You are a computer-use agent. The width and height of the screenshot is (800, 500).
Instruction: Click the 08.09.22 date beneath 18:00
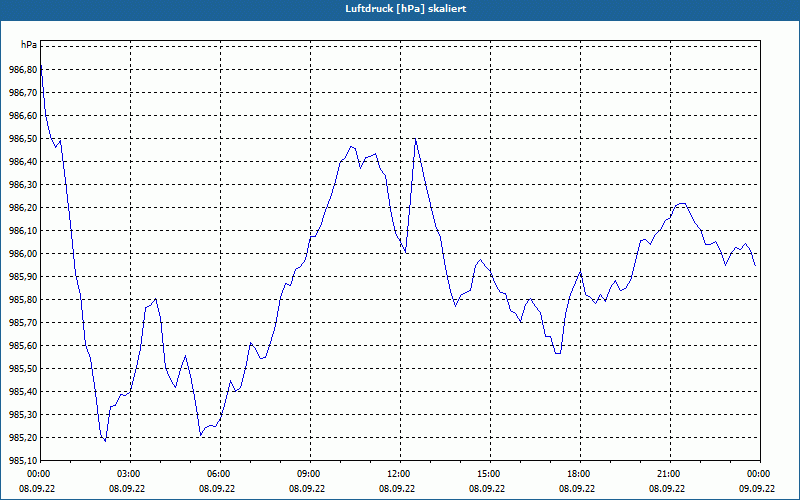click(577, 489)
